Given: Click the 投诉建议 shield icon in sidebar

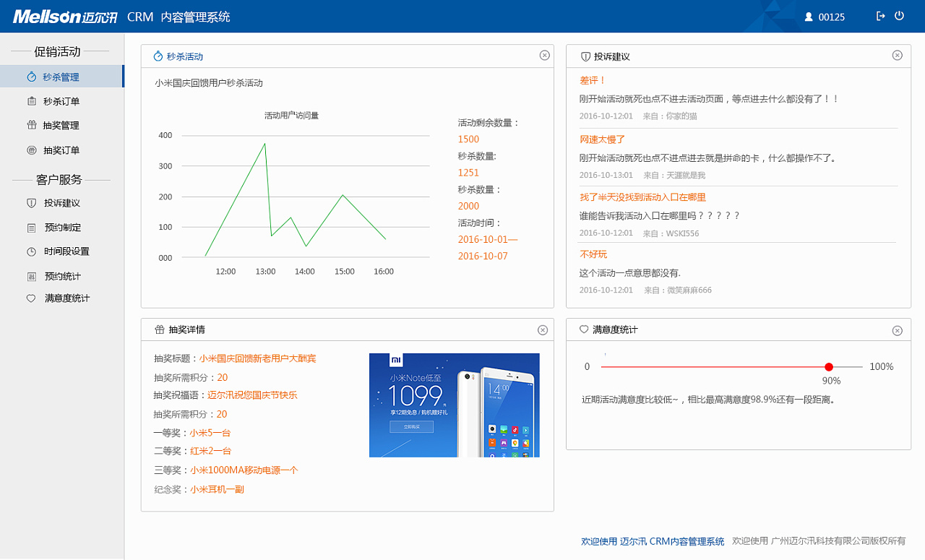Looking at the screenshot, I should [x=31, y=203].
